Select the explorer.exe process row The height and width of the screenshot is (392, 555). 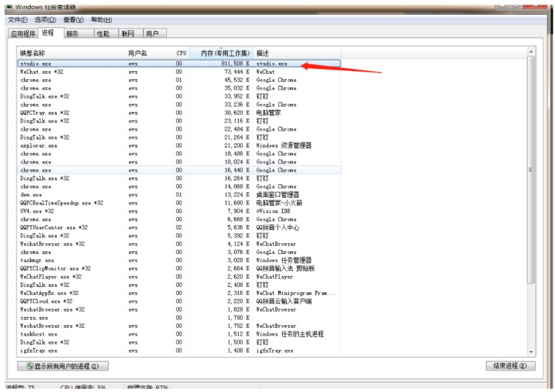click(x=179, y=145)
